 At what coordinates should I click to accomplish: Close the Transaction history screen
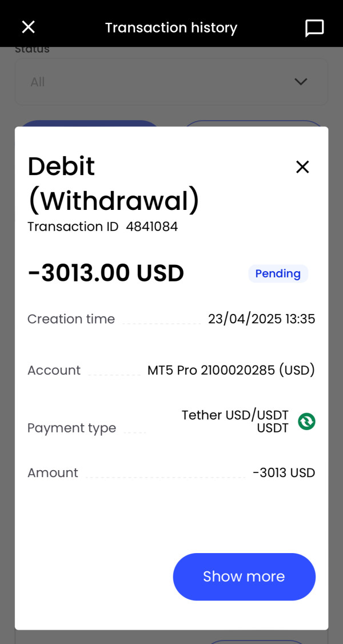tap(28, 27)
